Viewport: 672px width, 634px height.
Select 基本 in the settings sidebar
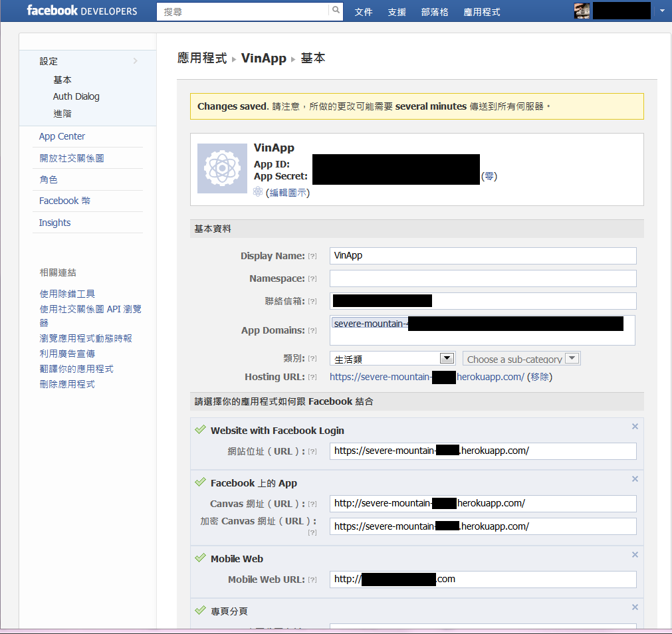(62, 80)
